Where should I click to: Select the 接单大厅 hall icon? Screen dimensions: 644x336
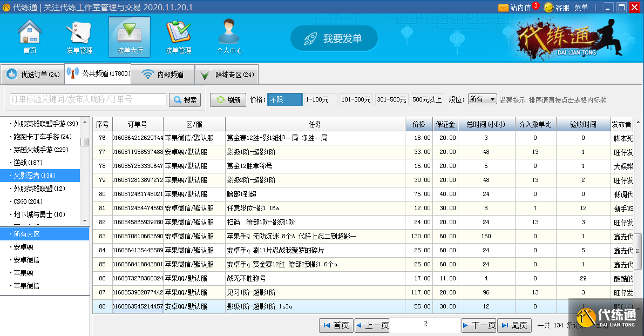click(x=130, y=32)
